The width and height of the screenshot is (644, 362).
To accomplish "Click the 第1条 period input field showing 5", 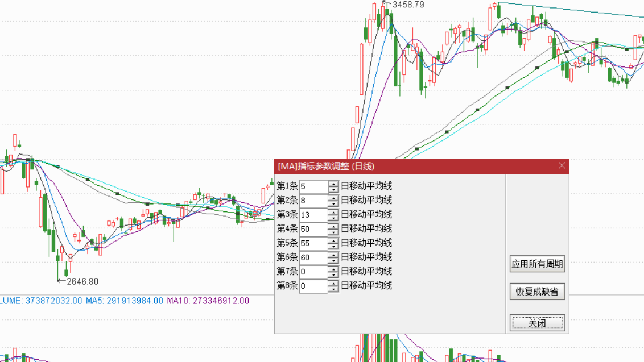I will click(313, 186).
